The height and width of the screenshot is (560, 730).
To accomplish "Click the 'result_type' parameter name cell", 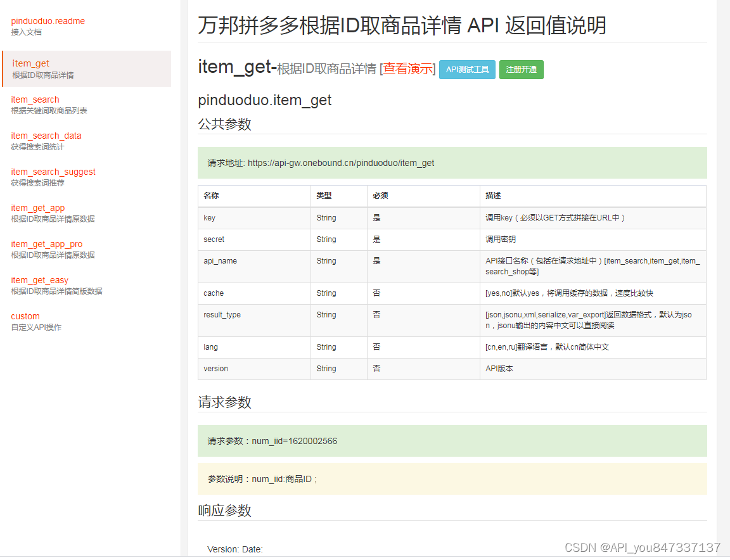I will click(254, 321).
